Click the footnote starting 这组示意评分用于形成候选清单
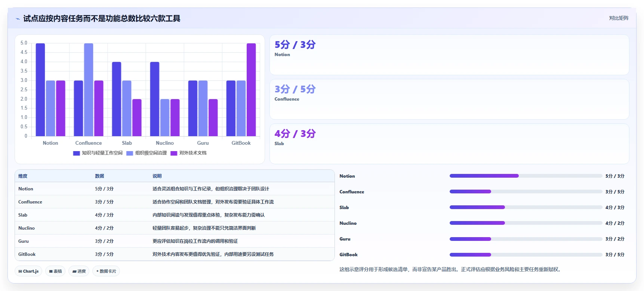Viewport: 644px width, 291px height. coord(451,269)
